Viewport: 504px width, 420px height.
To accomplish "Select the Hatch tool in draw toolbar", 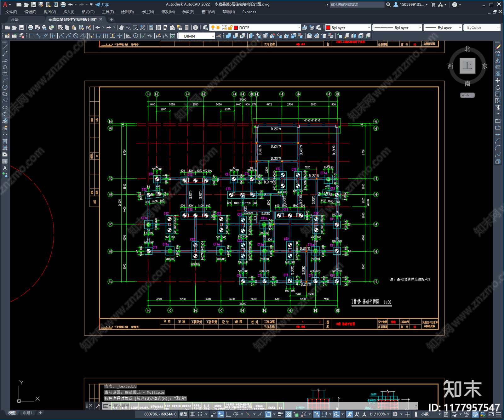I will point(5,141).
